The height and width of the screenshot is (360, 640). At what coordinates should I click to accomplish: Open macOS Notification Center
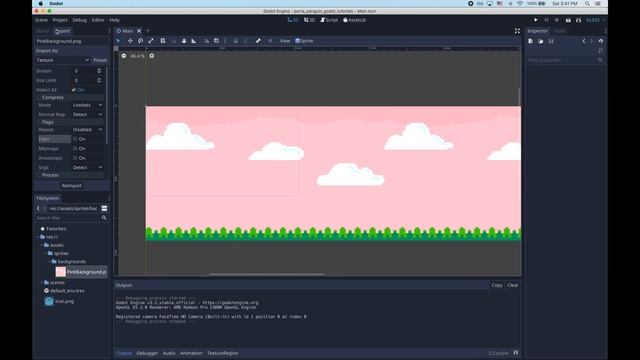[598, 3]
